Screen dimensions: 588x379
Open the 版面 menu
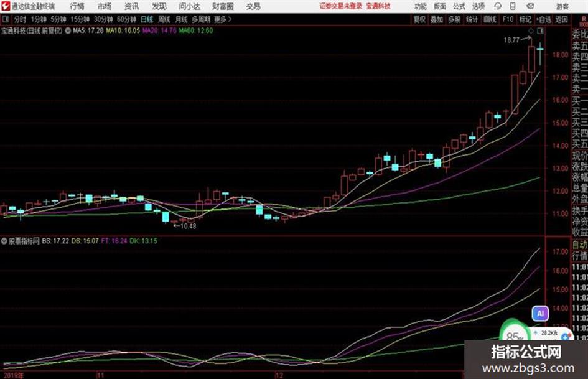[439, 6]
